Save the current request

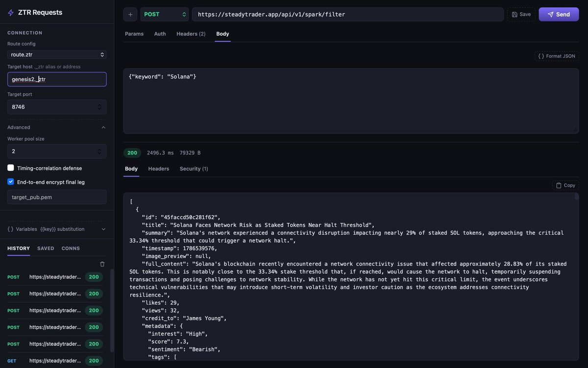click(x=521, y=14)
